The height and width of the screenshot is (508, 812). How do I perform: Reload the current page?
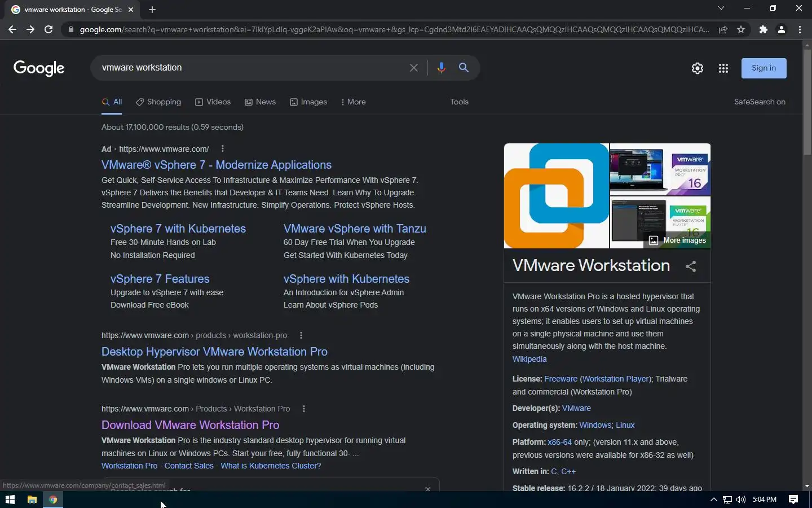click(48, 29)
